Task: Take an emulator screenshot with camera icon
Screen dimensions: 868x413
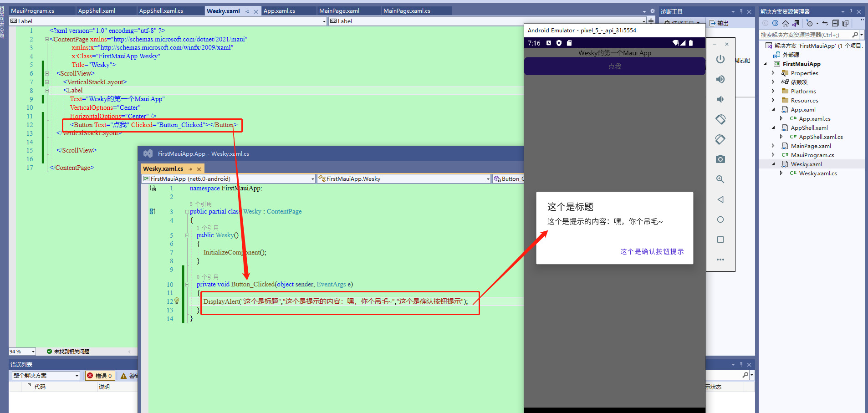Action: coord(720,159)
